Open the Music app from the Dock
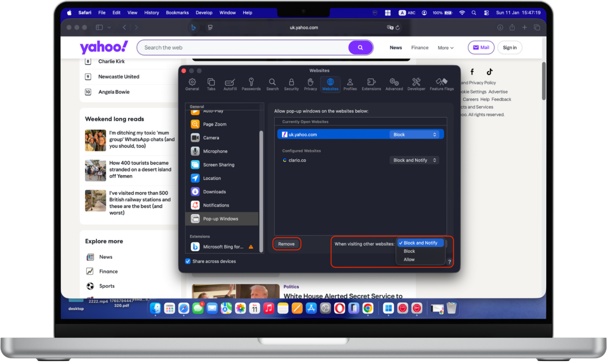 [269, 308]
